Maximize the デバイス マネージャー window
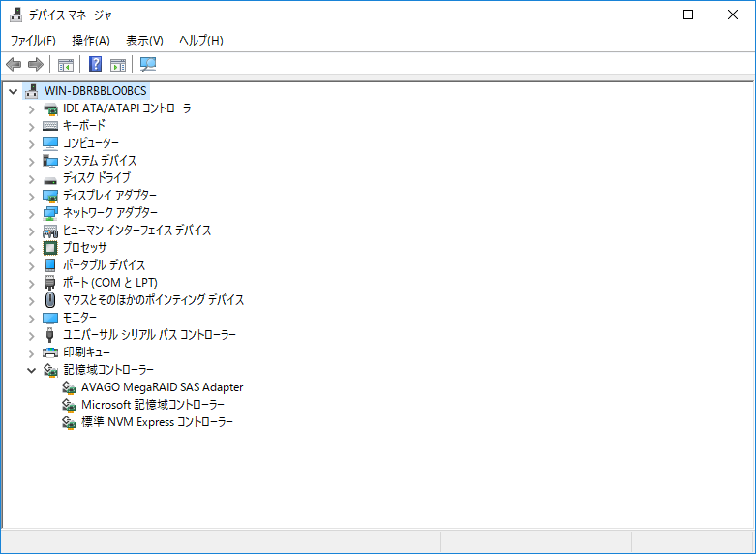 tap(688, 15)
